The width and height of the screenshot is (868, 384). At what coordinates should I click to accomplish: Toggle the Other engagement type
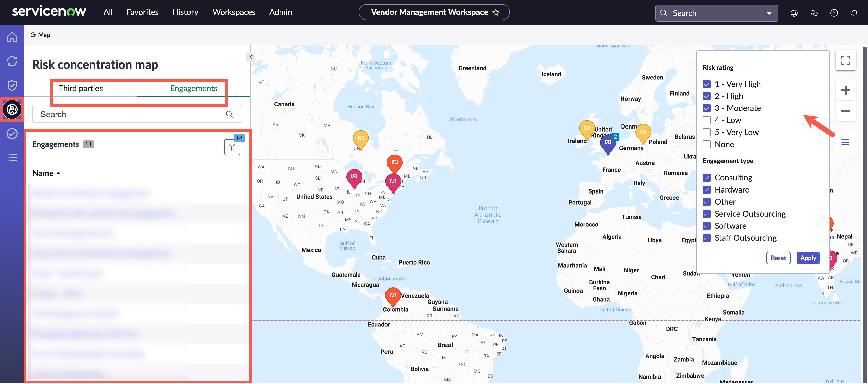(707, 202)
